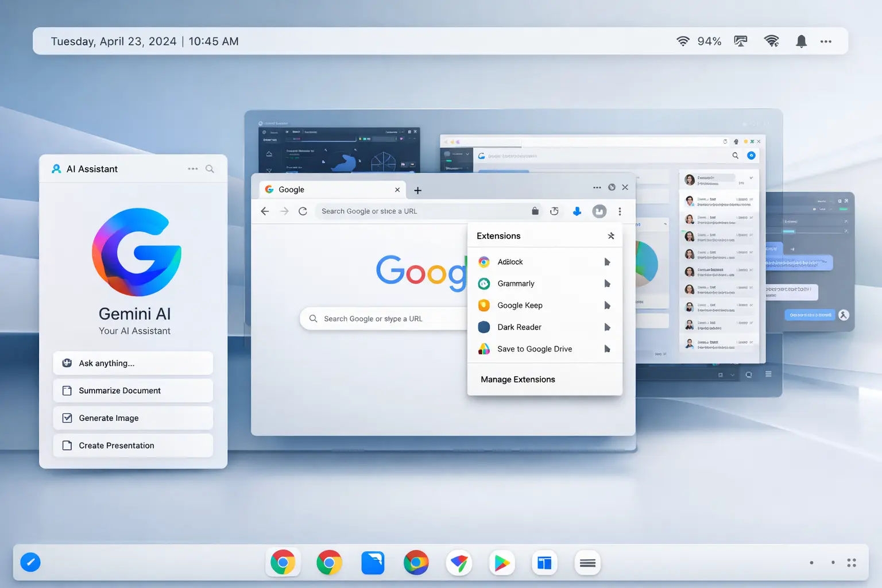Image resolution: width=882 pixels, height=588 pixels.
Task: Open the Save to Google Drive extension
Action: tap(534, 349)
